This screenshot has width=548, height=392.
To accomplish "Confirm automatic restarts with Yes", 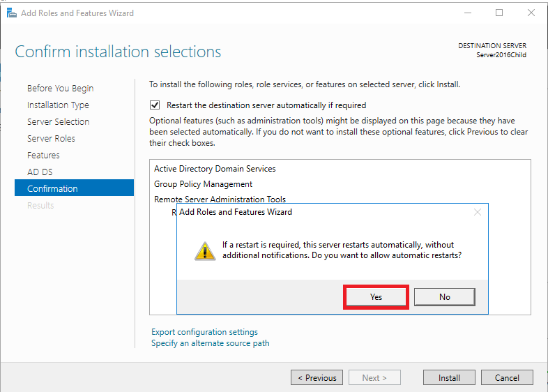I will 376,297.
